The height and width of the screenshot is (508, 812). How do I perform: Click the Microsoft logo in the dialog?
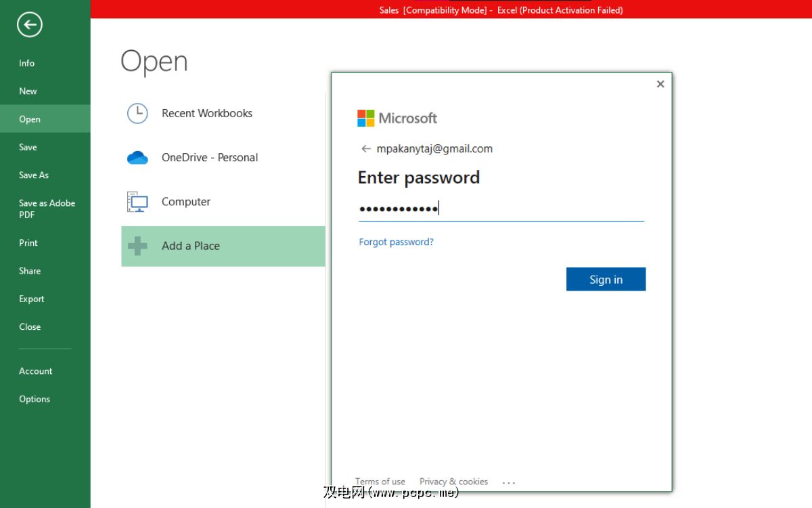point(397,119)
